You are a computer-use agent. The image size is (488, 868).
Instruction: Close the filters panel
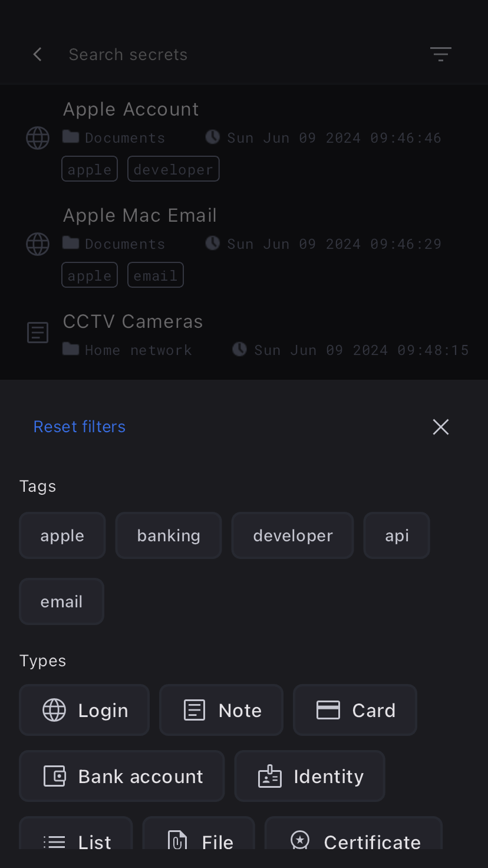point(440,427)
